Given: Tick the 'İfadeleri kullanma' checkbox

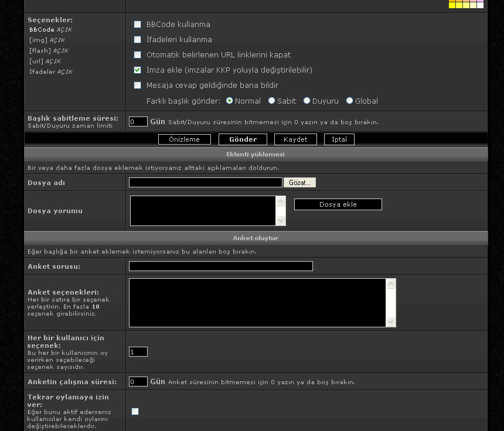Looking at the screenshot, I should 137,39.
